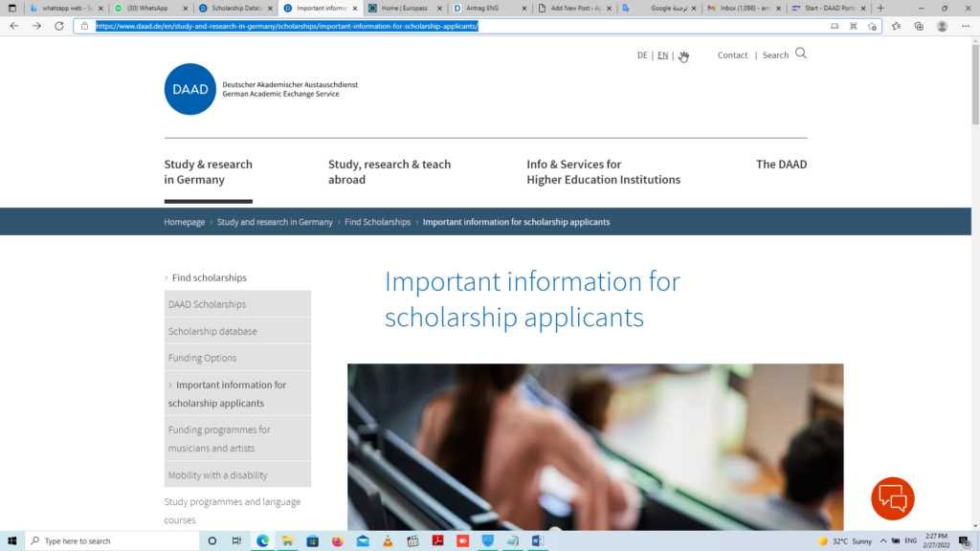The image size is (980, 551).
Task: Click the browser forward arrow
Action: 36,26
